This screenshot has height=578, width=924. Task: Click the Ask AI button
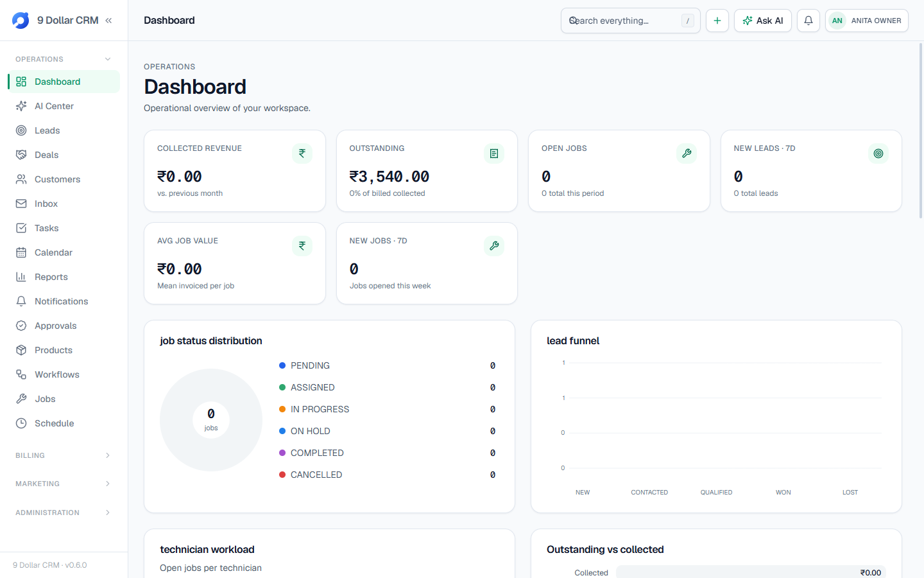click(763, 21)
